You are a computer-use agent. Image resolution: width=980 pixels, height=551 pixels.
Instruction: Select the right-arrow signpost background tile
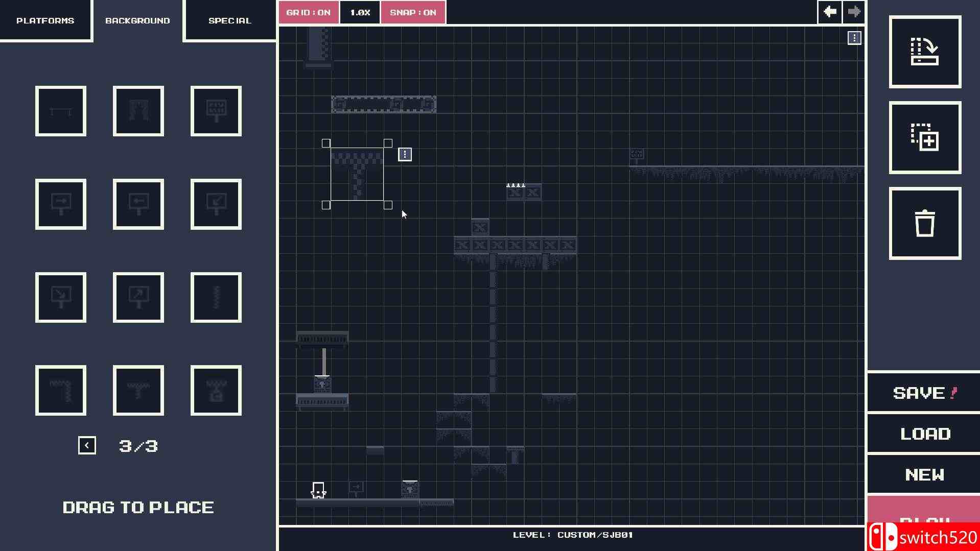tap(61, 204)
